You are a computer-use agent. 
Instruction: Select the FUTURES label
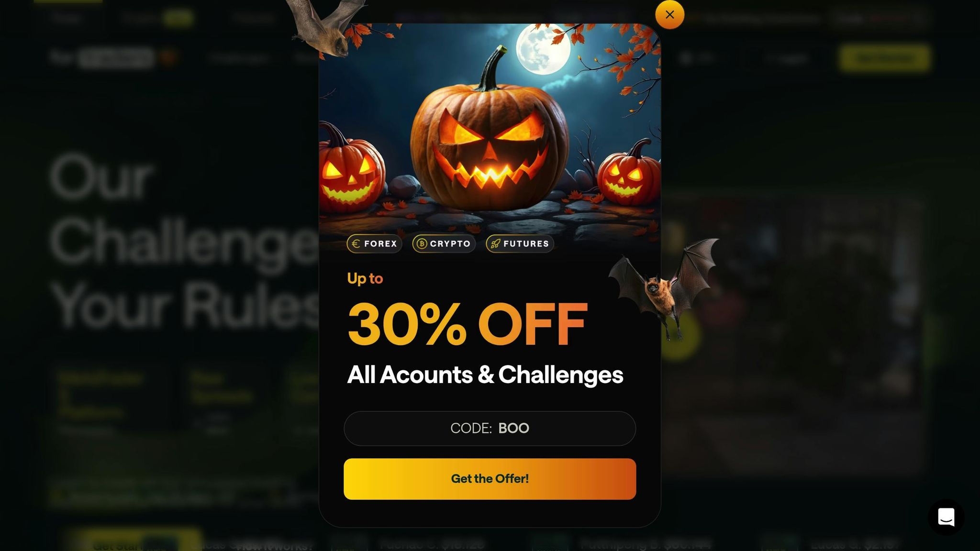pos(526,243)
